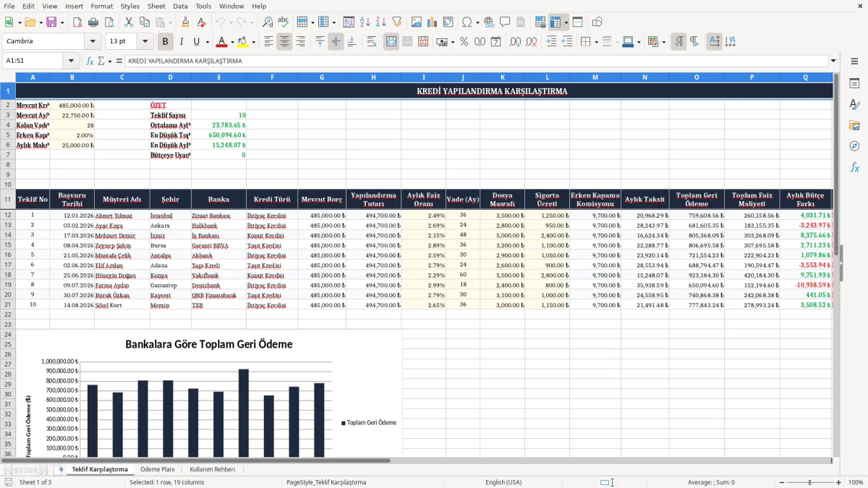Open the sidebar Gallery

854,125
